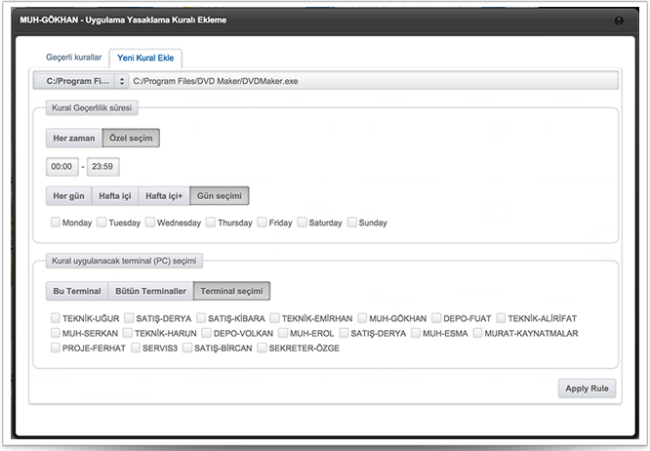650x451 pixels.
Task: Tick the Monday checkbox
Action: pyautogui.click(x=56, y=223)
